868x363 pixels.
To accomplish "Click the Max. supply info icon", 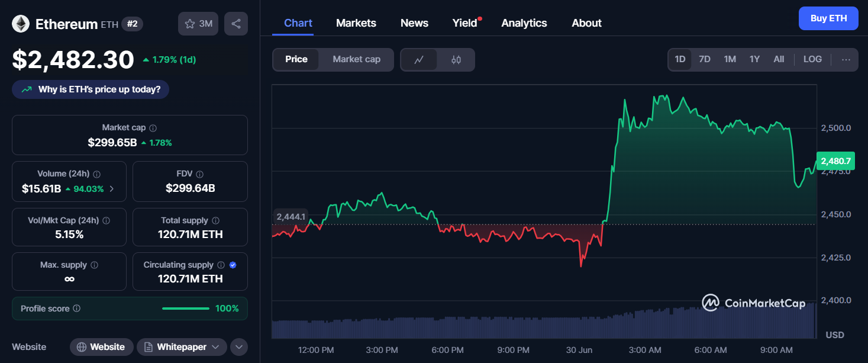I will pyautogui.click(x=95, y=265).
